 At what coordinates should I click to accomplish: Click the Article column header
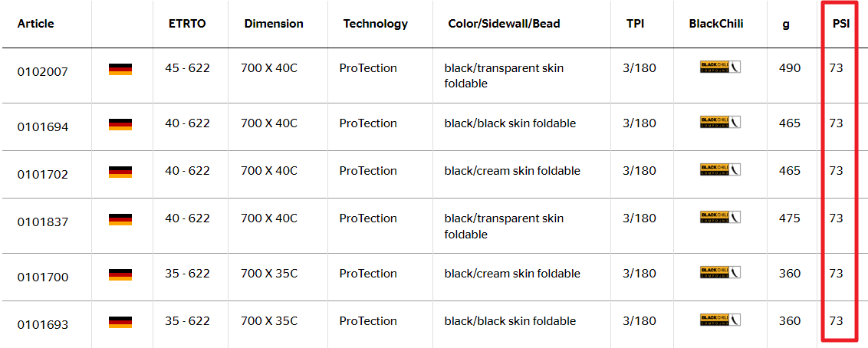[36, 24]
